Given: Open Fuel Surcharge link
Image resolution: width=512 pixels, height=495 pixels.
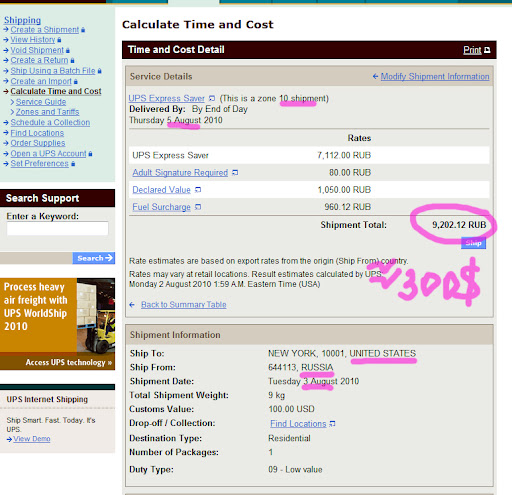Looking at the screenshot, I should pos(161,207).
